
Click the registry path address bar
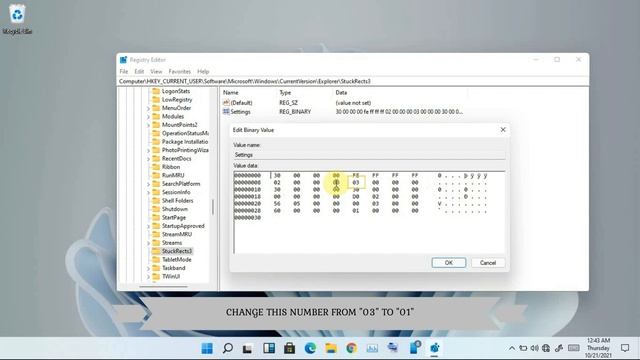point(353,81)
